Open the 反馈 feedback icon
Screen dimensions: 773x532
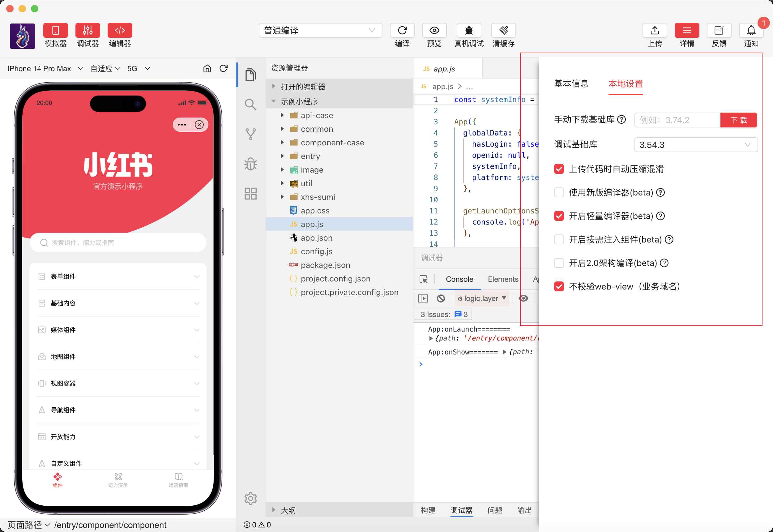point(719,30)
